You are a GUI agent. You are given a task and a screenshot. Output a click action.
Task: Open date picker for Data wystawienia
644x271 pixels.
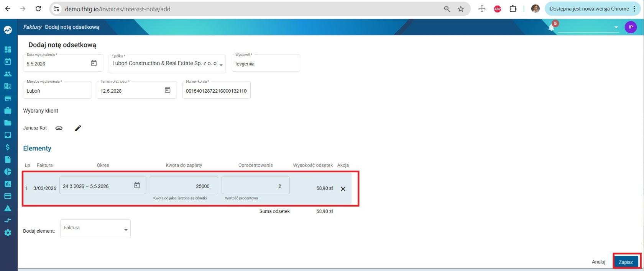pos(94,63)
